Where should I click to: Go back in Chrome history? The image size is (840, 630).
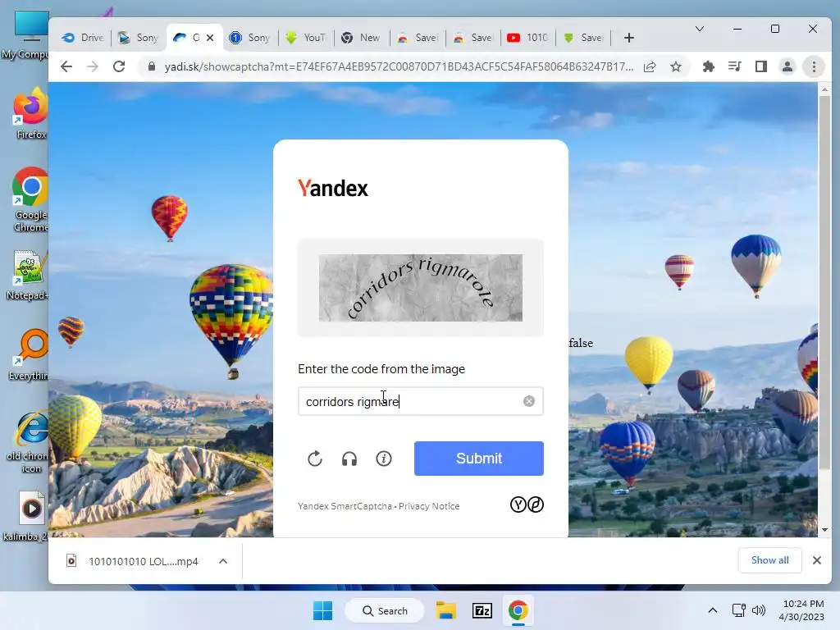(x=66, y=66)
